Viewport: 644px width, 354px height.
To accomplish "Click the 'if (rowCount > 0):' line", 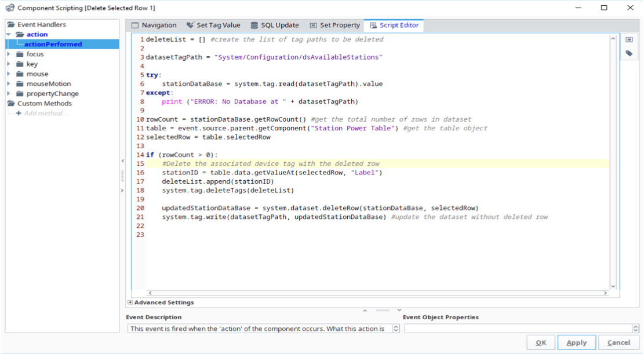I will (182, 155).
